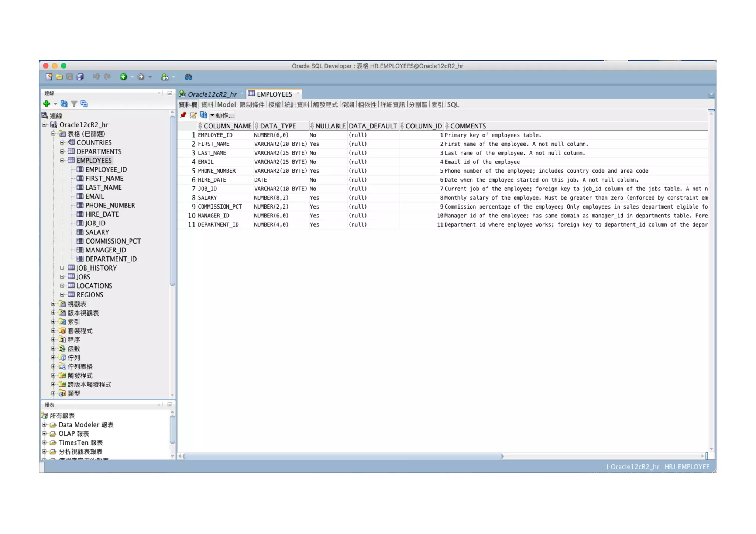
Task: Collapse the Oracle12cR2_hr connection node
Action: [44, 125]
